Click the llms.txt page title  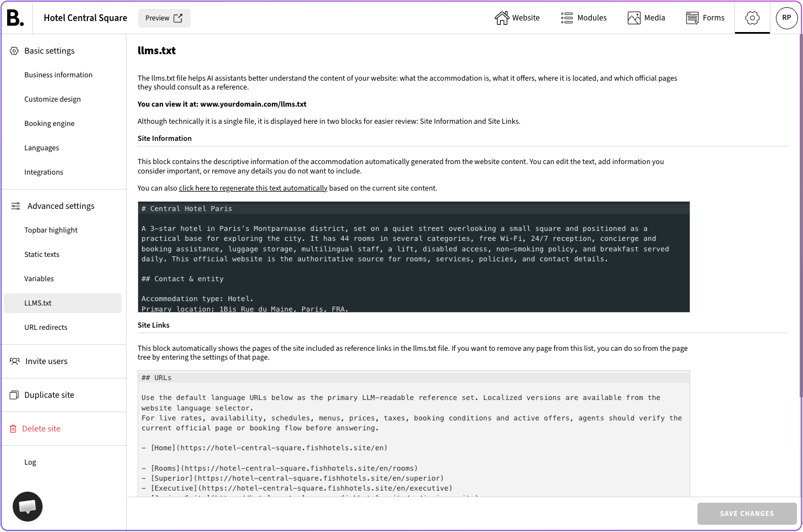[157, 51]
